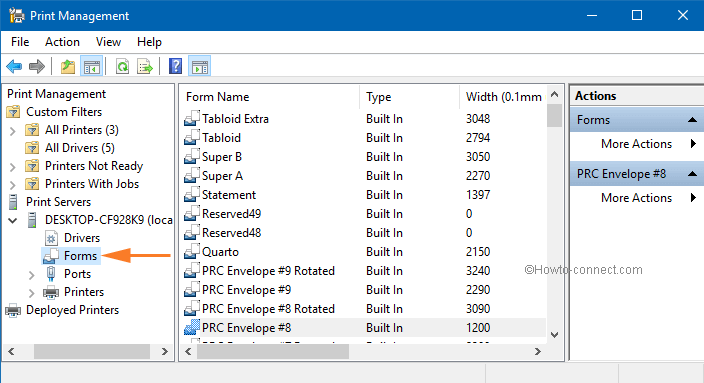Click scroll down arrow of form list

(554, 335)
